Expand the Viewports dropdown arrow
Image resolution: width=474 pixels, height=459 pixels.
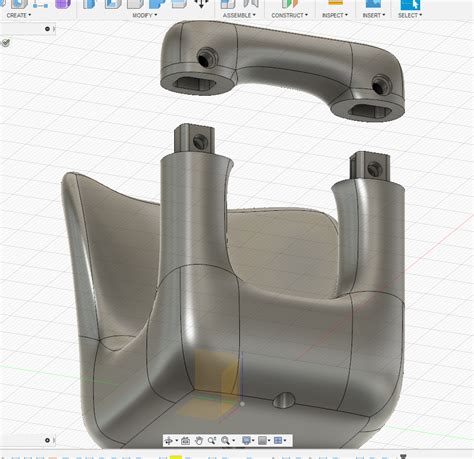(285, 441)
